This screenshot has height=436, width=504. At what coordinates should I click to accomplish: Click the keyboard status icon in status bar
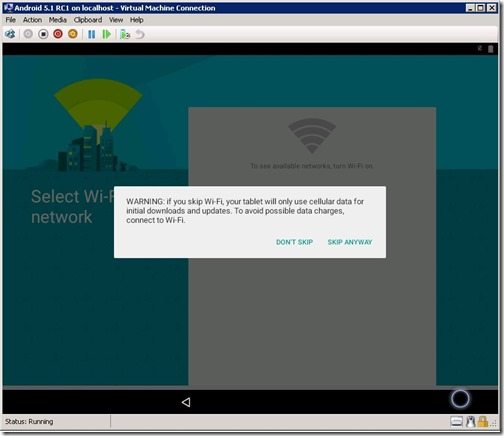tap(456, 422)
